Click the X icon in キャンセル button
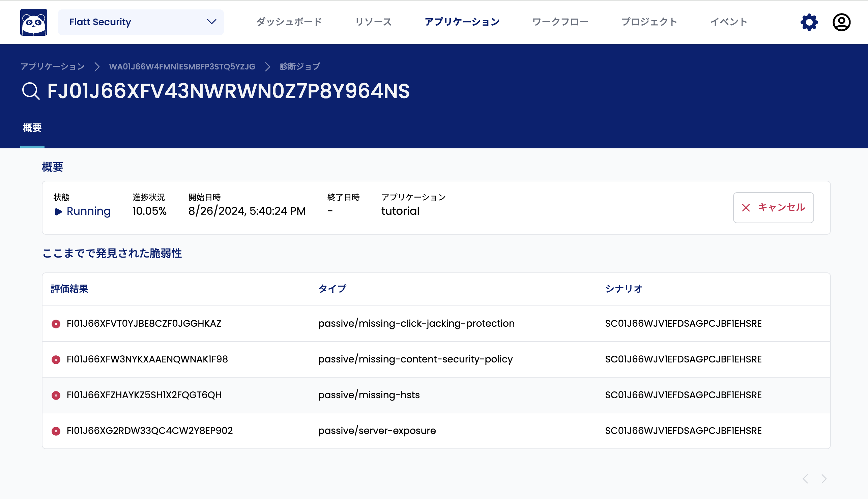 (x=746, y=208)
